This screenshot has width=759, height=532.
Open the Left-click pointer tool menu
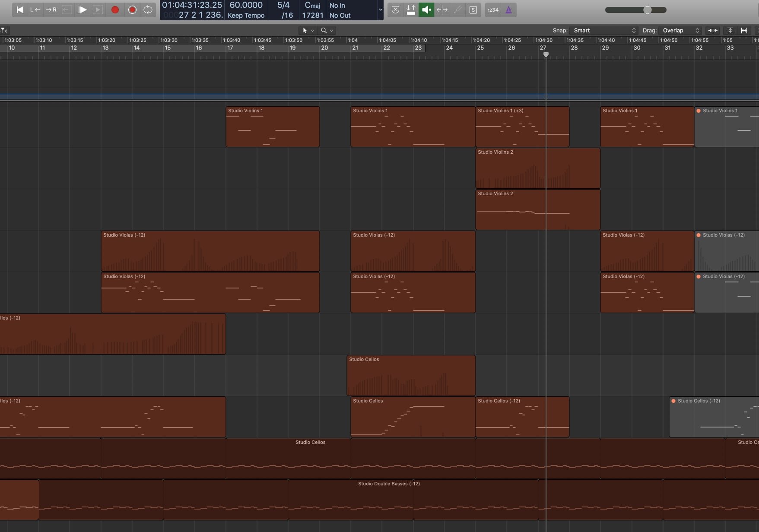tap(308, 30)
